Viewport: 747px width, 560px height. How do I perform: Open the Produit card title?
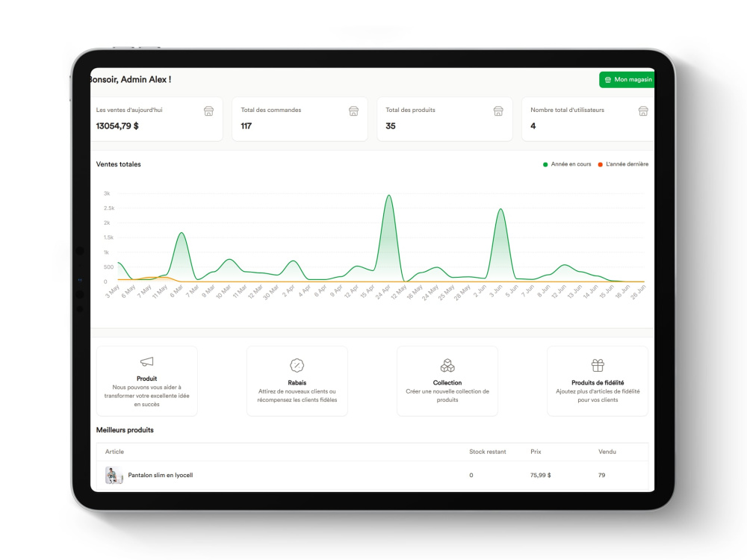146,379
